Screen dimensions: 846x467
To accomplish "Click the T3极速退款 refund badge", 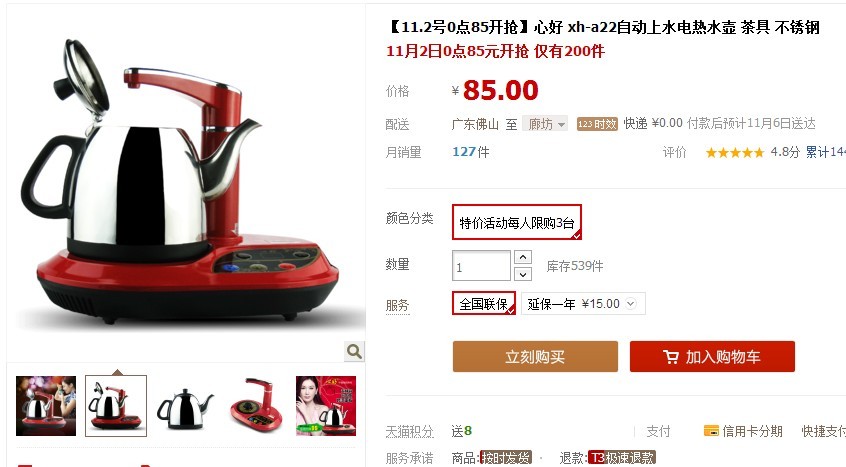I will [x=621, y=458].
